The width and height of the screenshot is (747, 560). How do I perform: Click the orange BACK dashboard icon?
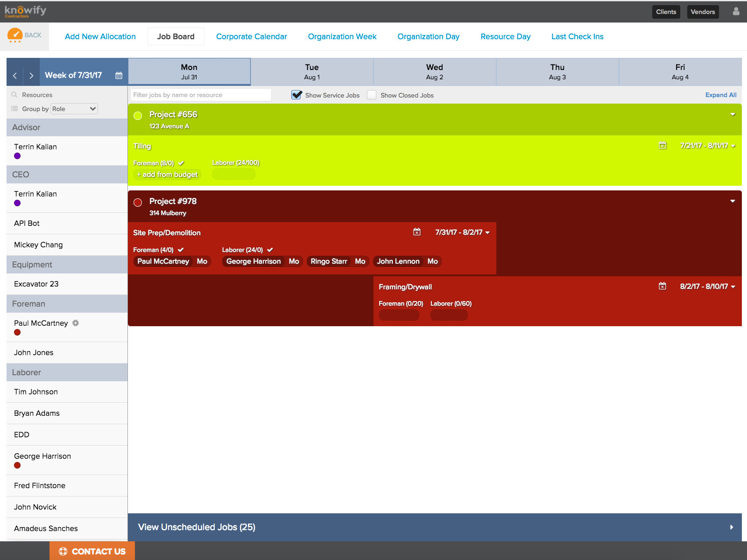click(x=15, y=35)
